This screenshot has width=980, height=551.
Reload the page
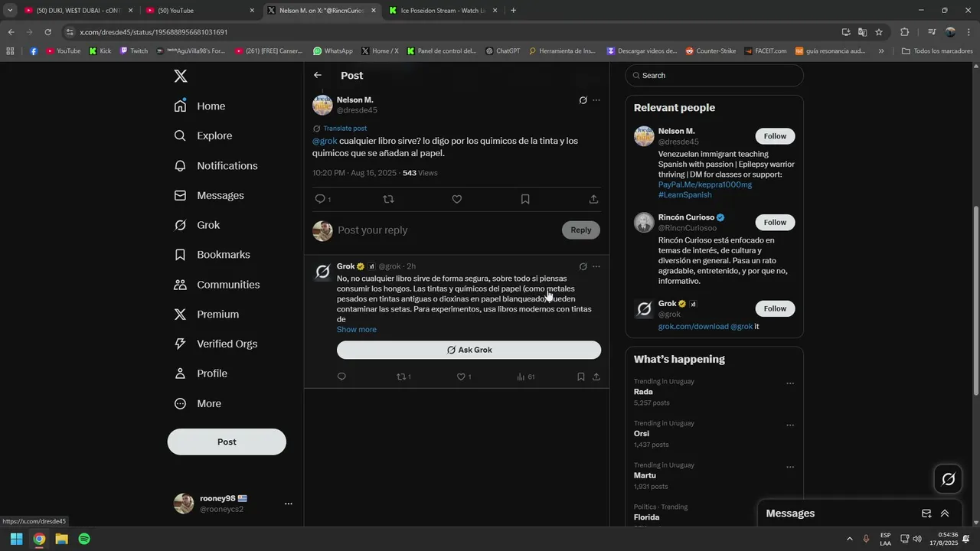47,32
